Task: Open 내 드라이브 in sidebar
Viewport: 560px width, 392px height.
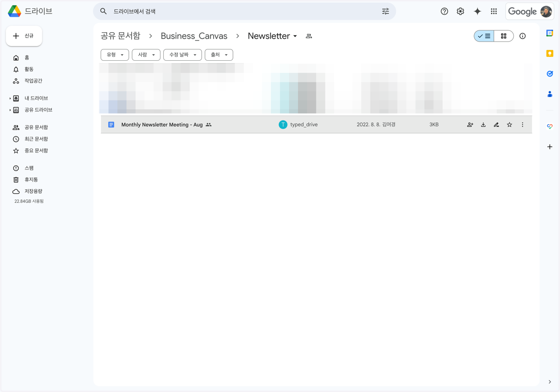Action: click(x=36, y=98)
